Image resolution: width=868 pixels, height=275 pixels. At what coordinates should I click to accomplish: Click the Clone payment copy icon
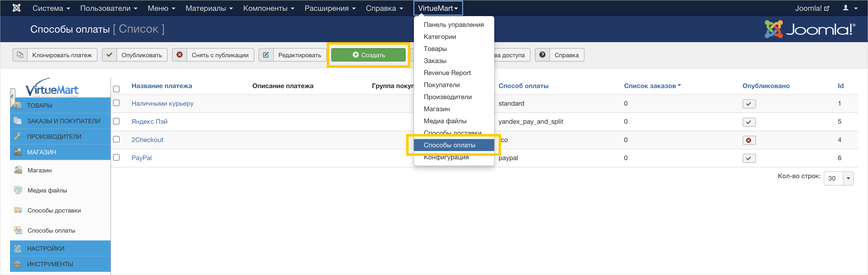point(20,55)
